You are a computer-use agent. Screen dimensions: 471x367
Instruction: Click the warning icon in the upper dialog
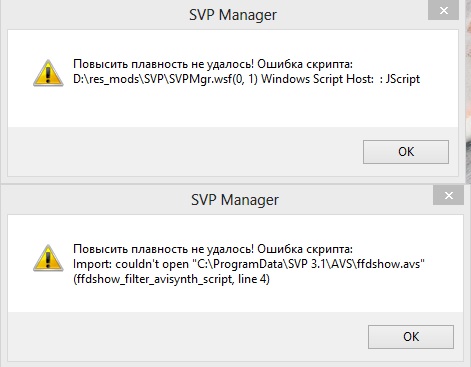pyautogui.click(x=48, y=73)
